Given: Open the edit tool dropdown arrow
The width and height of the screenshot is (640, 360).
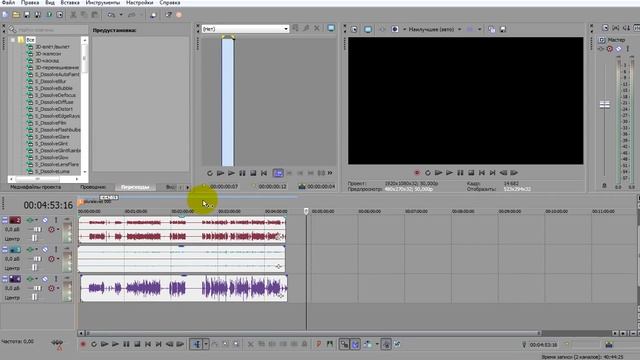Looking at the screenshot, I should (x=205, y=344).
